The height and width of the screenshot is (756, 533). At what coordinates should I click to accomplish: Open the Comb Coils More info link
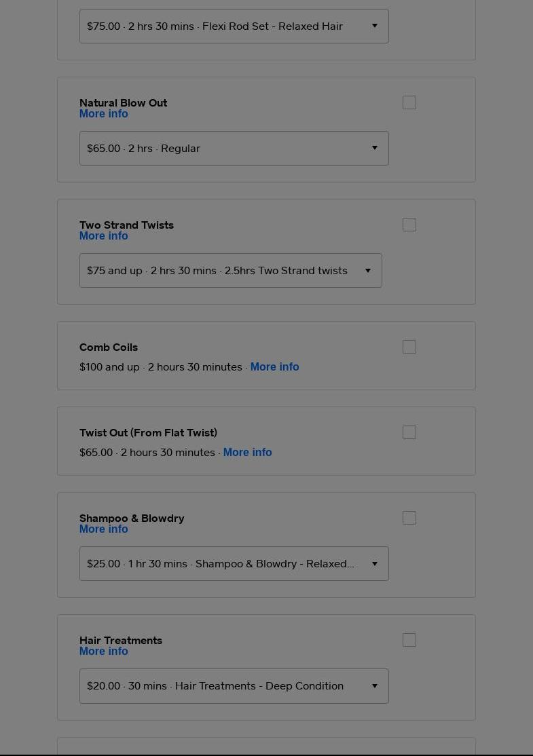pos(274,367)
